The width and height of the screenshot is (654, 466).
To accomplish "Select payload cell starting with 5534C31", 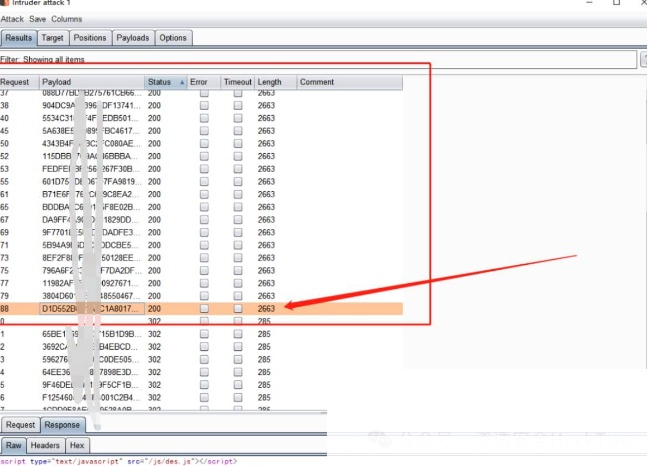I will pos(92,118).
